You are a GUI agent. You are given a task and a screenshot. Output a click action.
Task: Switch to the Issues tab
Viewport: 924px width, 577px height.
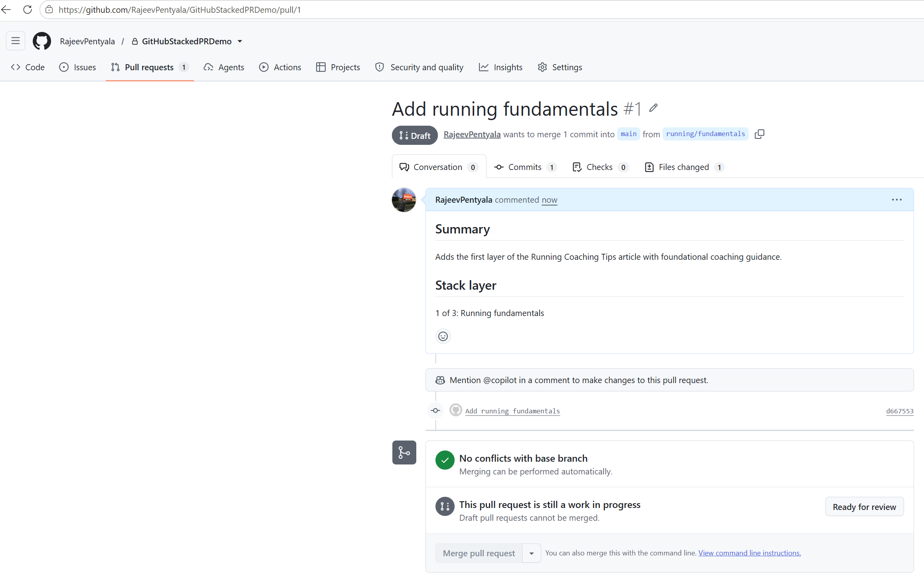[78, 67]
